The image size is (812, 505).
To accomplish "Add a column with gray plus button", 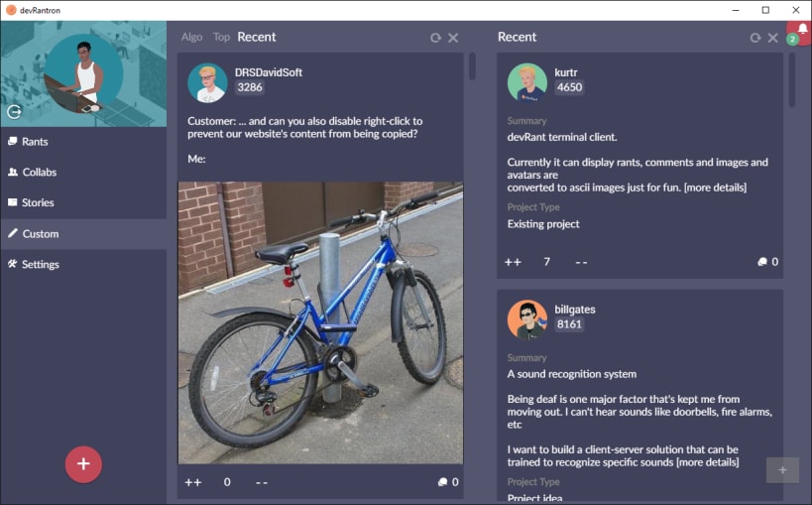I will coord(782,470).
